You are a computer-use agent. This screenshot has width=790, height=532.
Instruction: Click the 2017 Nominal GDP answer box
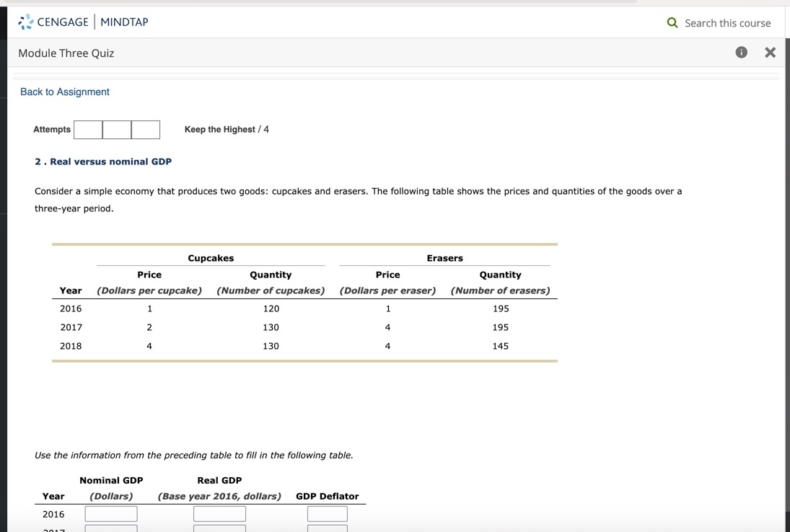(x=110, y=530)
